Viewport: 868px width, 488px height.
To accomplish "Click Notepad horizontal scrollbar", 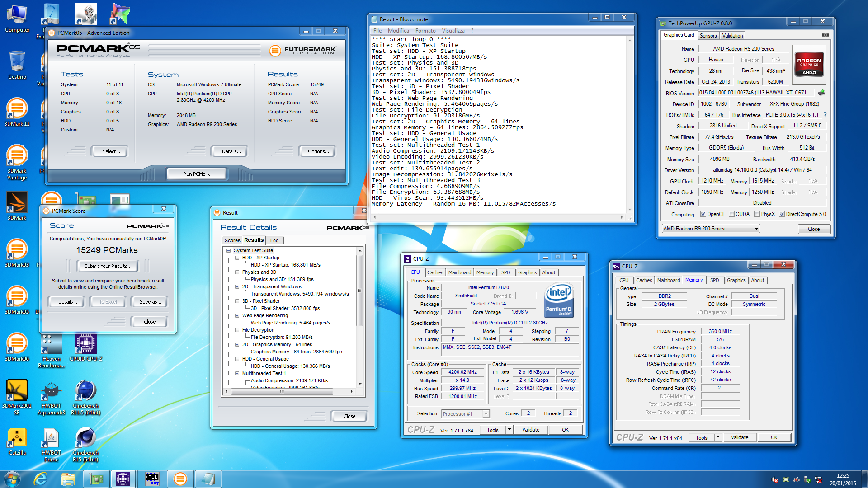I will (x=498, y=217).
